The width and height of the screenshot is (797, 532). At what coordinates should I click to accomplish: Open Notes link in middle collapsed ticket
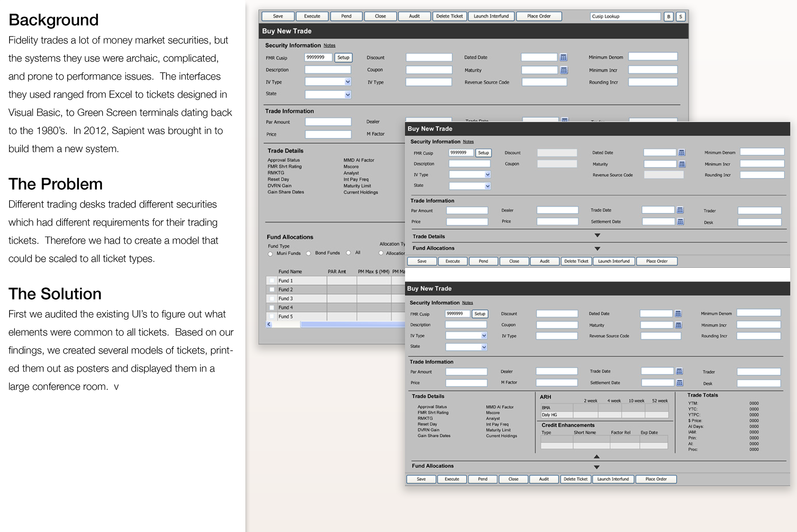pyautogui.click(x=468, y=142)
